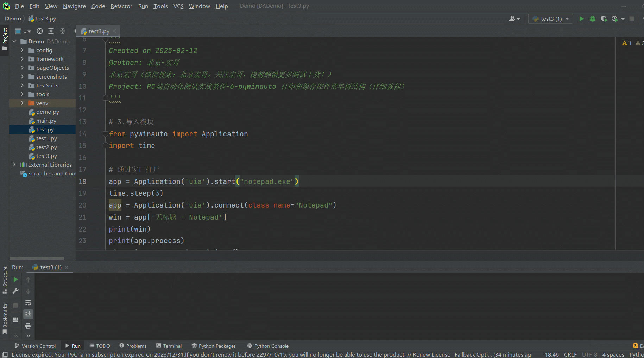This screenshot has width=644, height=358.
Task: Click up the stack trace arrow
Action: point(28,279)
